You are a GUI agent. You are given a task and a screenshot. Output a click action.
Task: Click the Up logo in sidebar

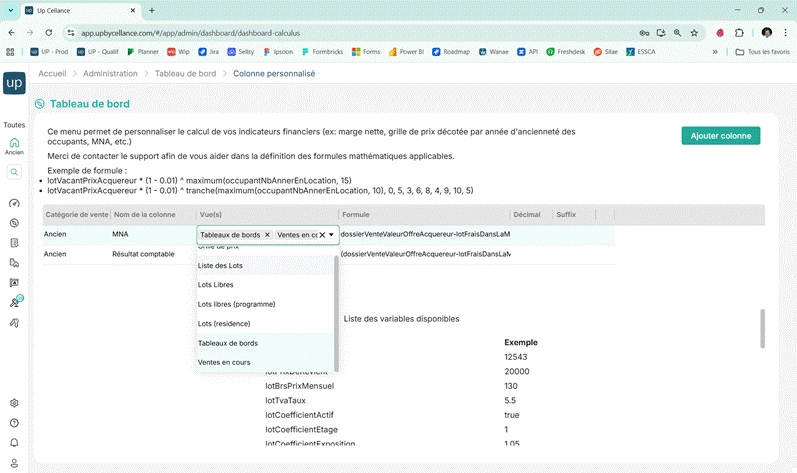(x=14, y=83)
